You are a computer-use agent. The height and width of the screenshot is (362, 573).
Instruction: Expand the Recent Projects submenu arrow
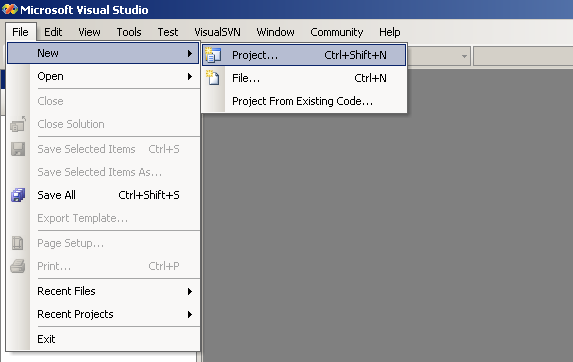(x=190, y=314)
